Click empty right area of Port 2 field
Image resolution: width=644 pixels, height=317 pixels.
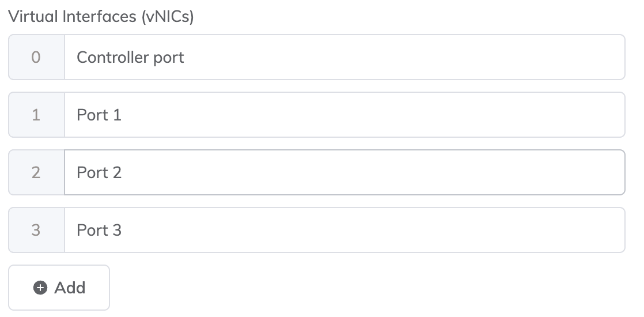click(490, 172)
